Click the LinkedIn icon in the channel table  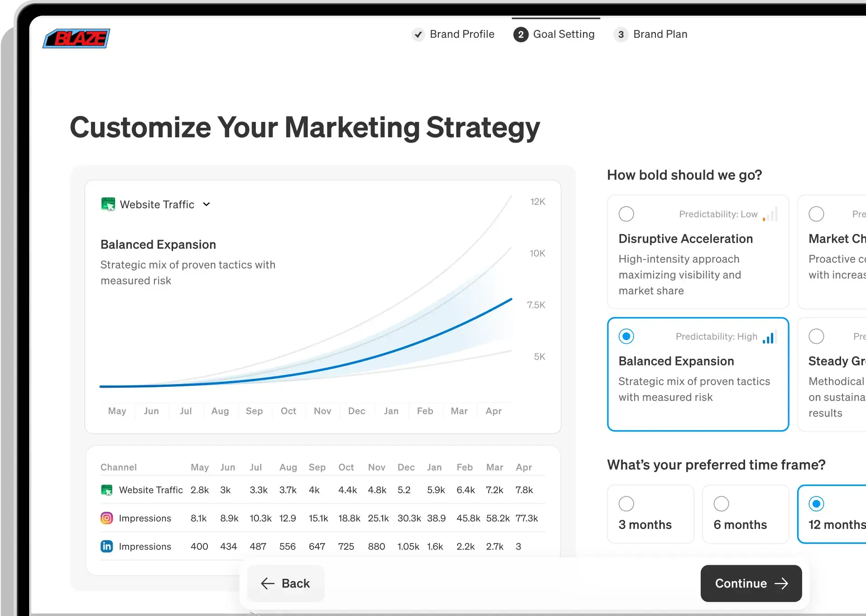[x=106, y=546]
